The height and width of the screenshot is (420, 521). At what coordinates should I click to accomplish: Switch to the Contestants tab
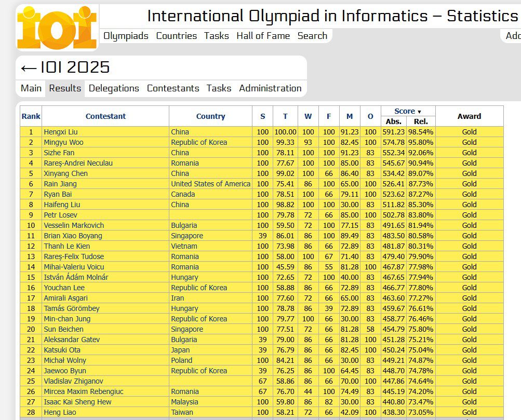point(173,88)
